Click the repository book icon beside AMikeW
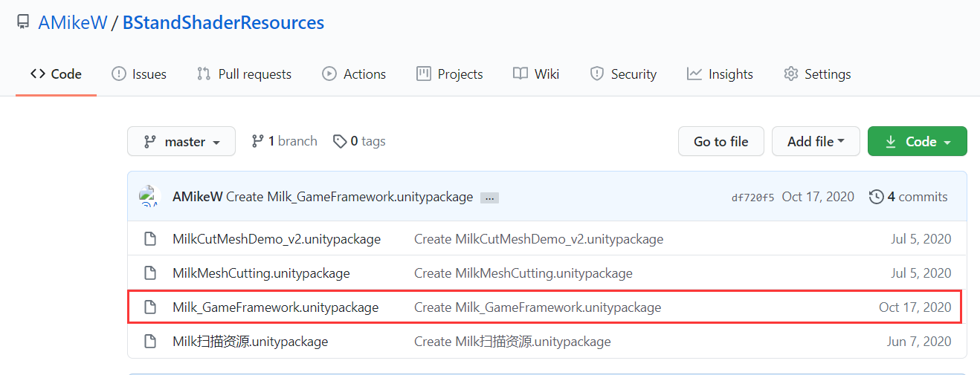Viewport: 980px width, 375px height. click(24, 22)
